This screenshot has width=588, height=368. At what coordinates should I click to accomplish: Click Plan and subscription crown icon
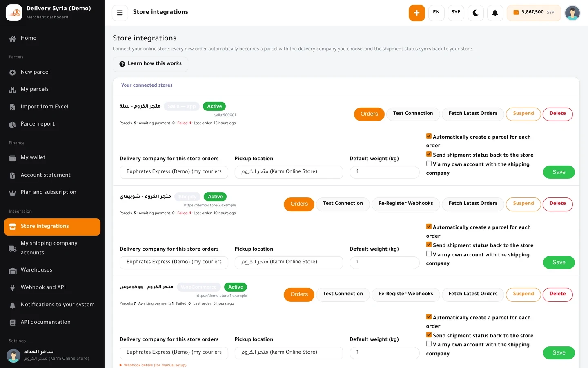(13, 193)
